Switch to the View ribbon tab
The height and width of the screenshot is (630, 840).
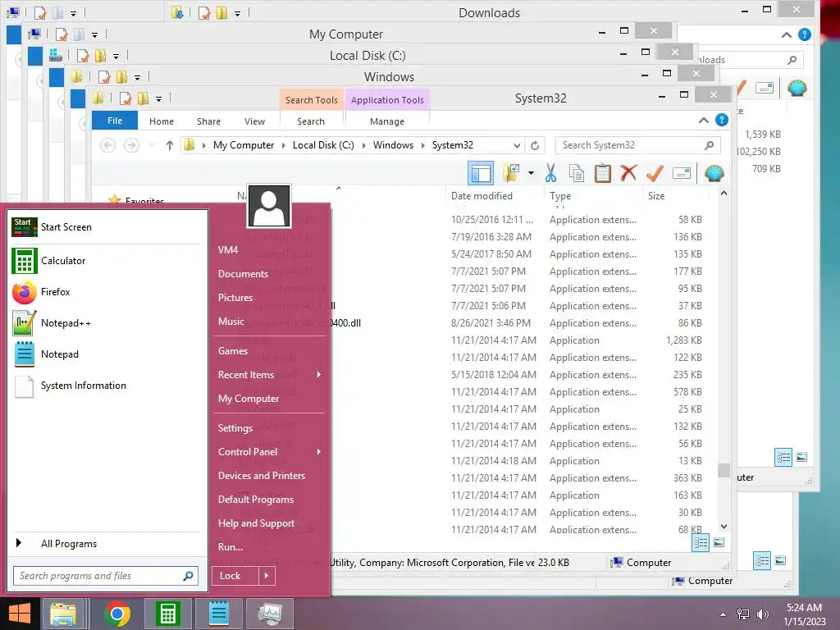coord(254,121)
